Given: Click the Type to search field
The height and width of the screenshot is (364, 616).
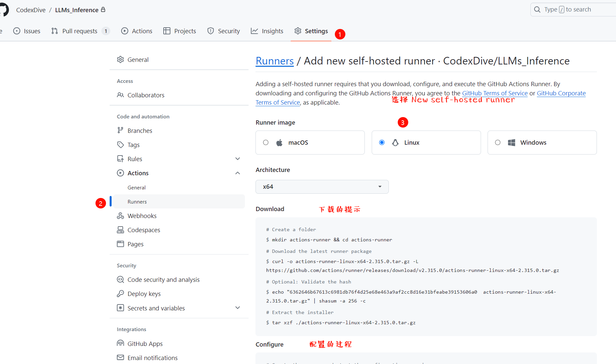Looking at the screenshot, I should [573, 10].
